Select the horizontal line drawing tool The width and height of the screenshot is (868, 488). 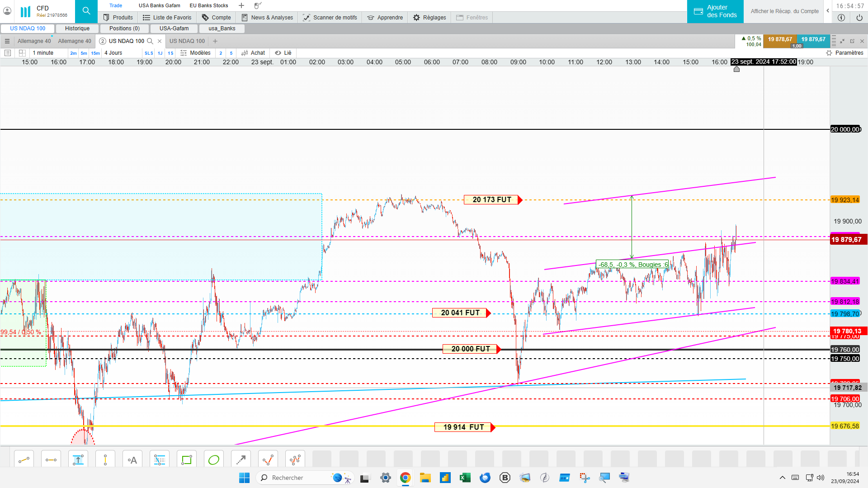point(51,460)
